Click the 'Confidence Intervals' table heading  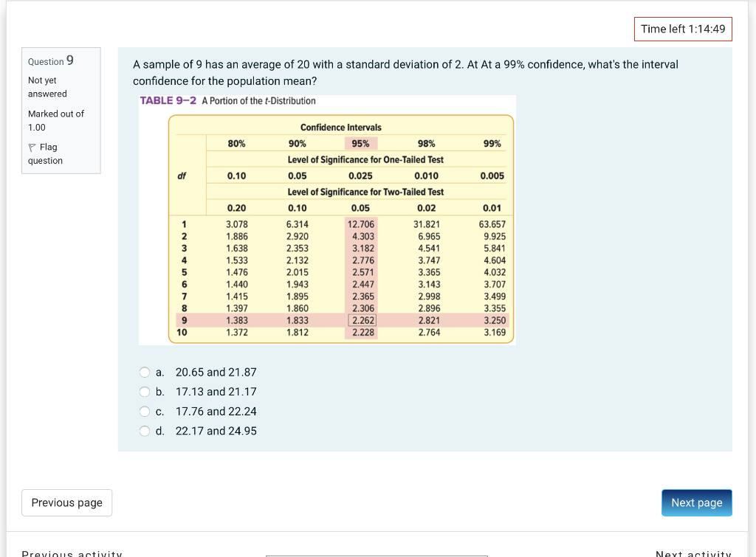341,127
